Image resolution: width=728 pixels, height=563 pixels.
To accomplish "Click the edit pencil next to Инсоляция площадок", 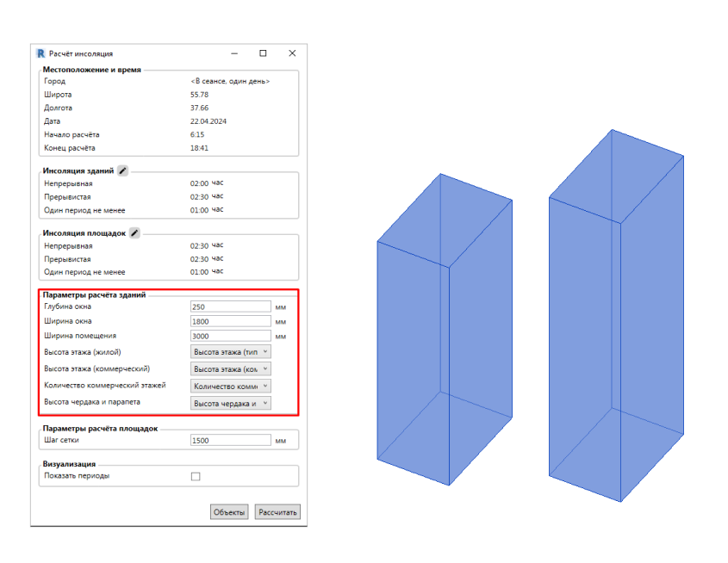I will coord(134,233).
